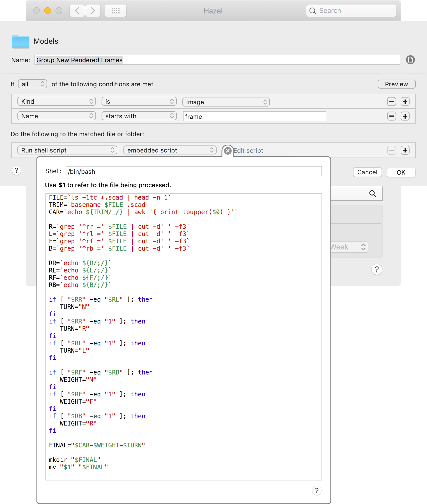Open help in the script editor popover
The width and height of the screenshot is (427, 504).
tap(316, 491)
